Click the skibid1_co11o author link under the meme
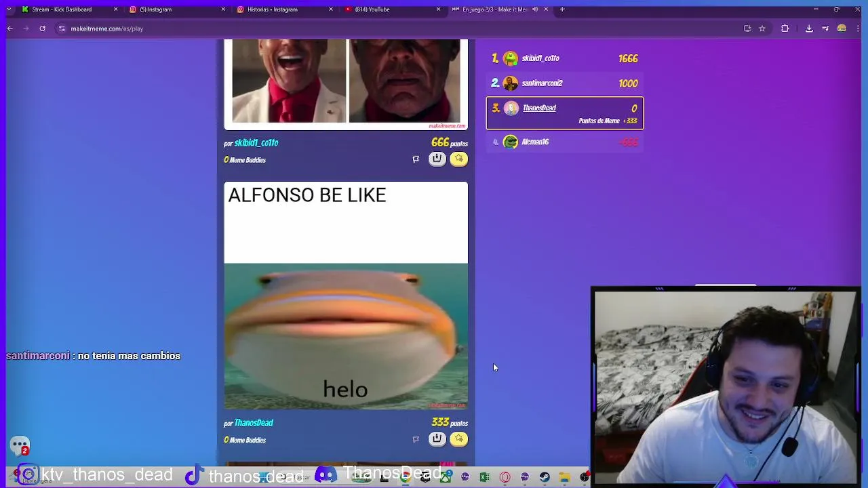868x488 pixels. pos(256,143)
